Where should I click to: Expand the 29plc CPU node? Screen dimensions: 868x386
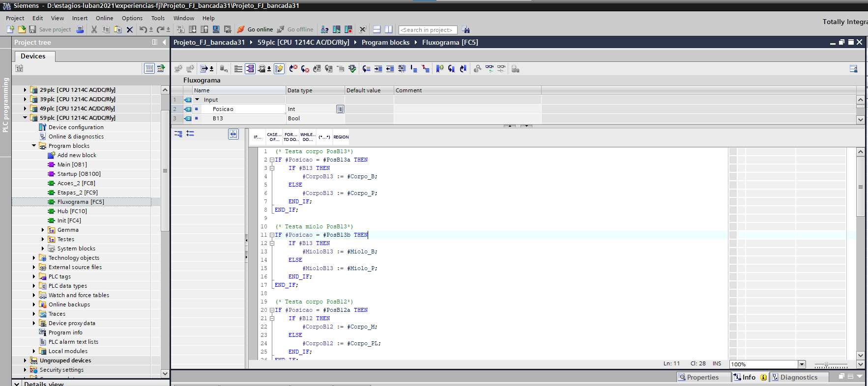[x=25, y=90]
